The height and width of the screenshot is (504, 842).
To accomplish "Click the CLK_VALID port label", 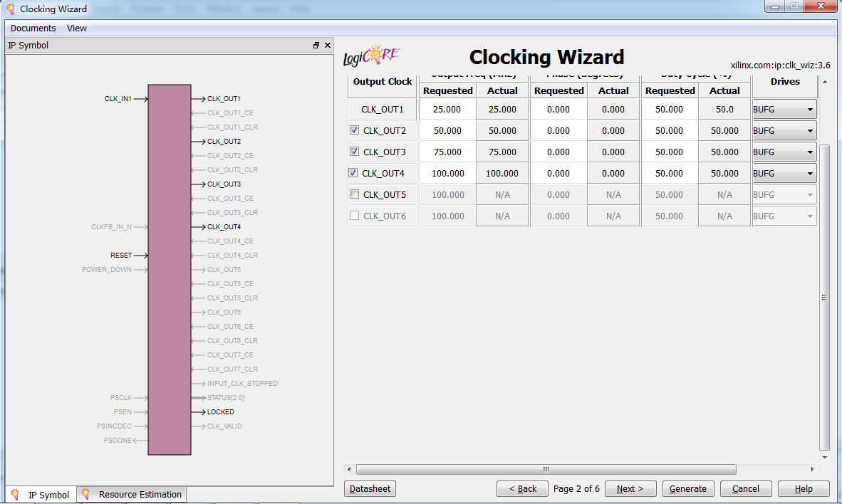I will [x=224, y=426].
